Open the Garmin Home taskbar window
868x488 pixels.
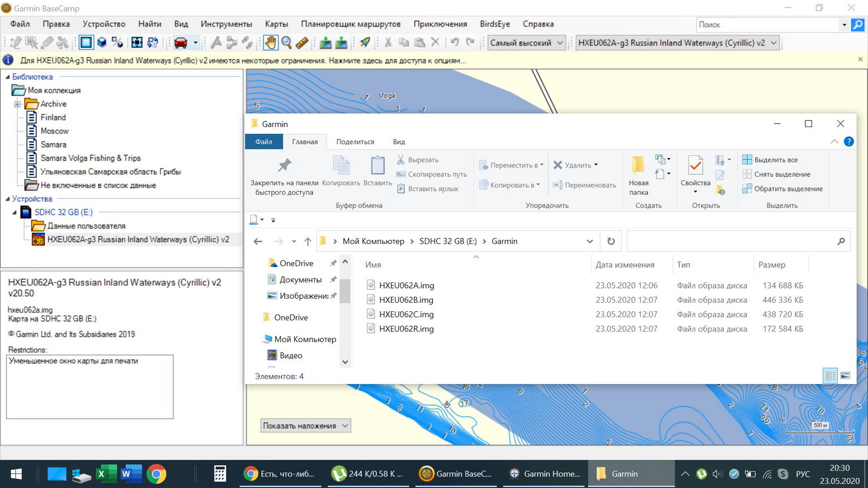click(544, 474)
